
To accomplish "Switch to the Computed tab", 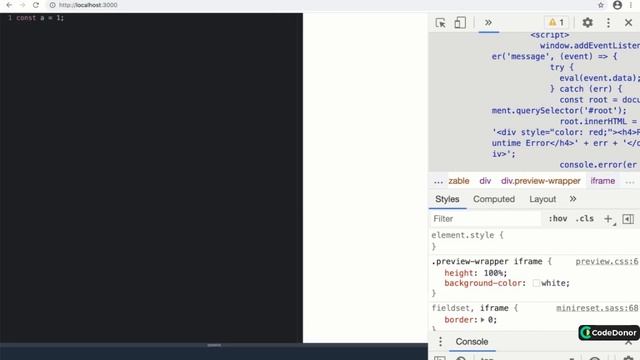I will 494,199.
